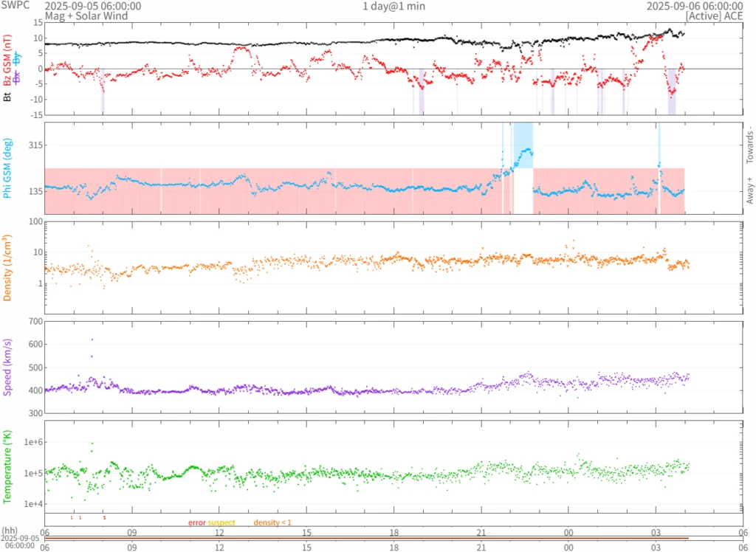Click the orange 'density < 1' legend label
This screenshot has height=552, width=756.
pos(272,522)
